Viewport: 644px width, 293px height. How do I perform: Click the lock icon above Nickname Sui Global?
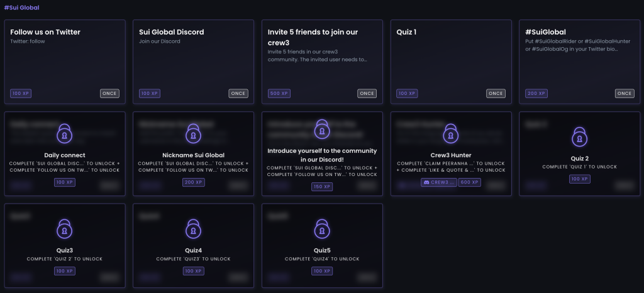194,133
